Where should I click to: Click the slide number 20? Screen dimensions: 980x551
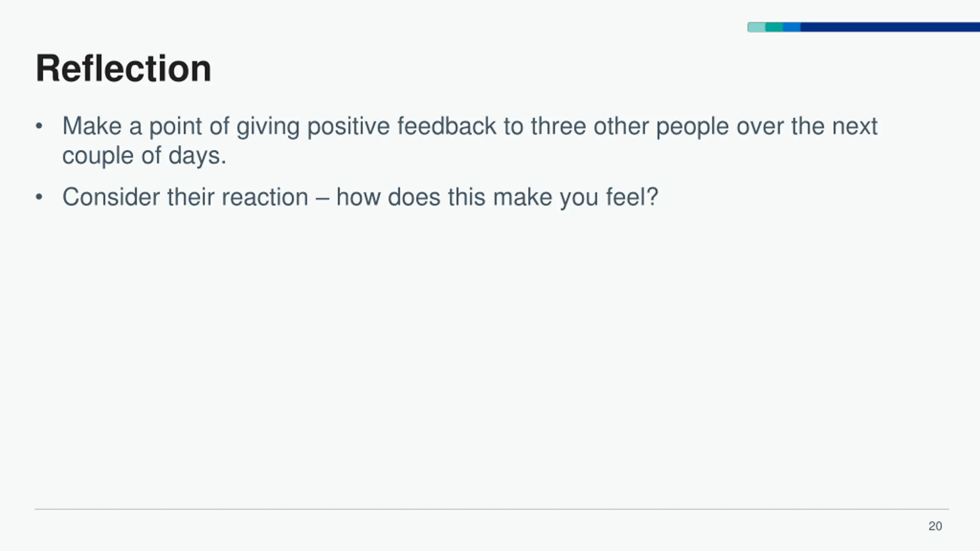[935, 526]
